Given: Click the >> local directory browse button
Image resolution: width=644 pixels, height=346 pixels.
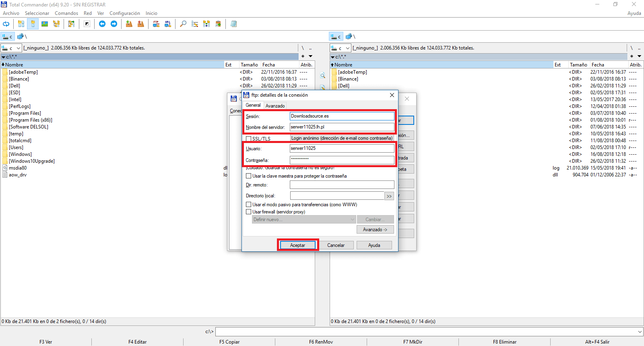Looking at the screenshot, I should point(389,196).
